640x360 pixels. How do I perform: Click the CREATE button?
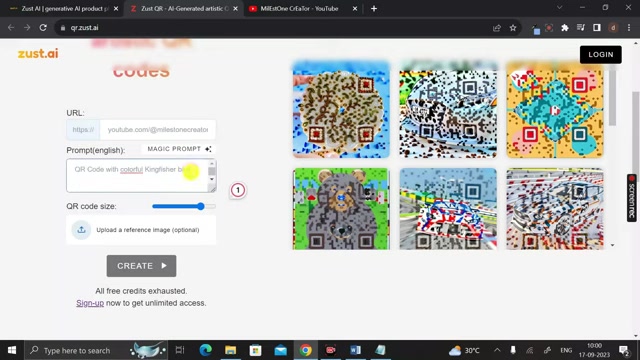click(141, 266)
